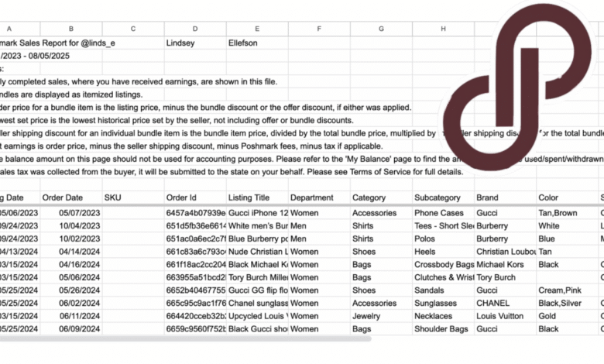The width and height of the screenshot is (604, 364).
Task: Click order date 06/11/2024
Action: (x=71, y=316)
